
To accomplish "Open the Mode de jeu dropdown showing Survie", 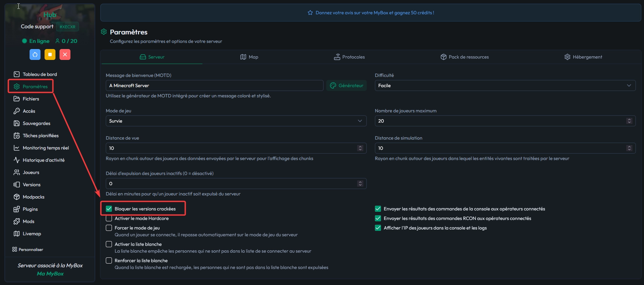I will [x=236, y=121].
